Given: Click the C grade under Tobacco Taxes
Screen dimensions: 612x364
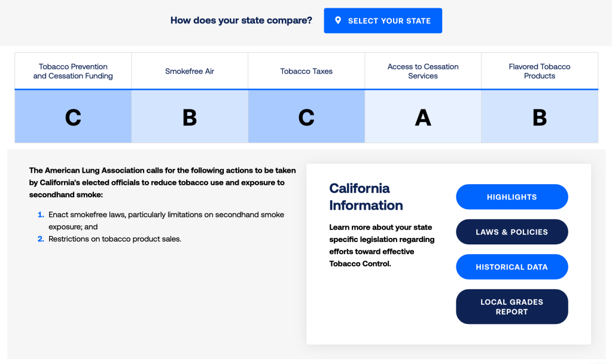Looking at the screenshot, I should (x=306, y=117).
